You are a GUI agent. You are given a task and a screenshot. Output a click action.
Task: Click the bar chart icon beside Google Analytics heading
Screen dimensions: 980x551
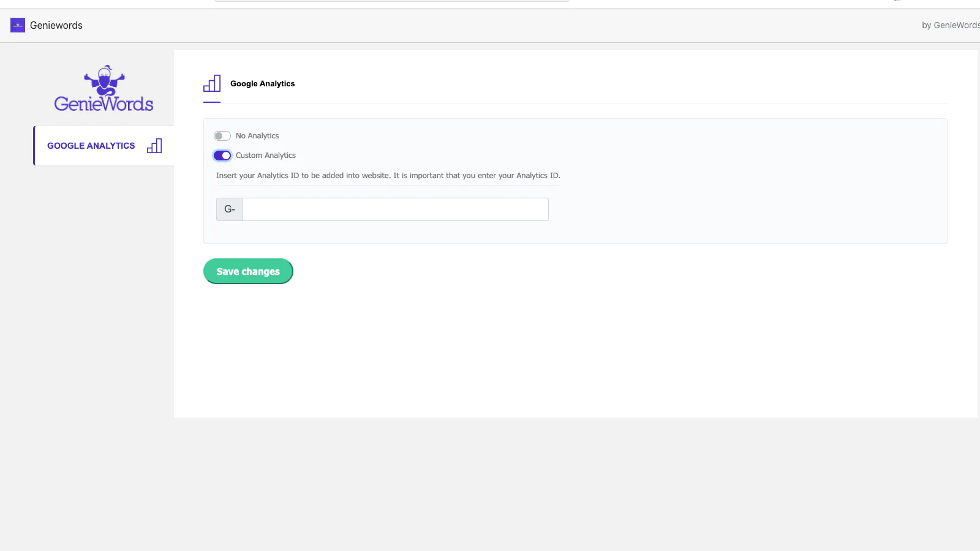pyautogui.click(x=212, y=83)
